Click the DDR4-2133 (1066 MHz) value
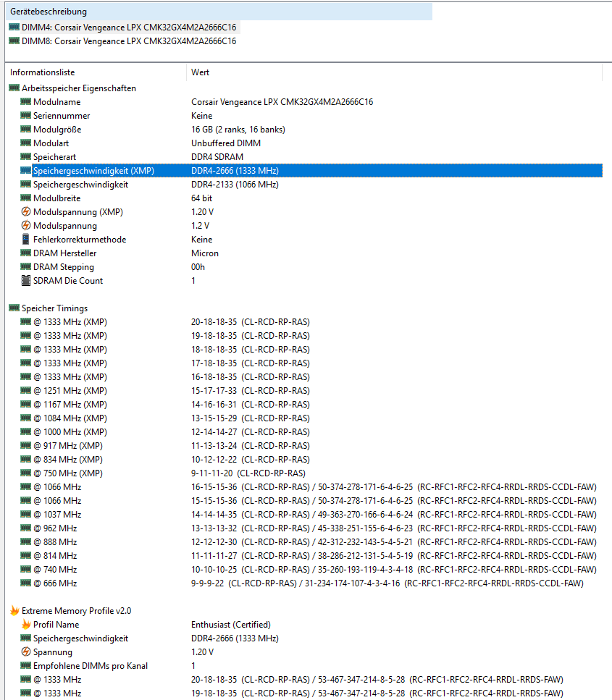Viewport: 612px width, 700px height. [x=235, y=185]
